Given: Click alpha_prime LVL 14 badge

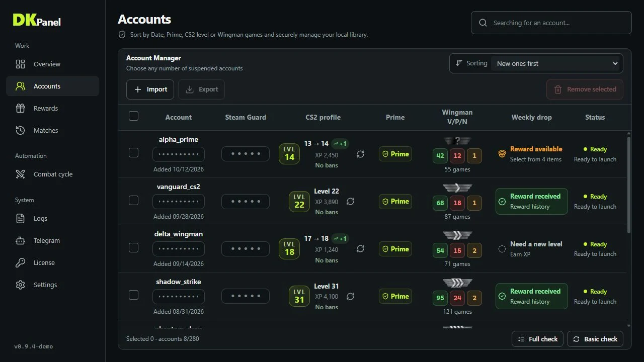Looking at the screenshot, I should [289, 154].
